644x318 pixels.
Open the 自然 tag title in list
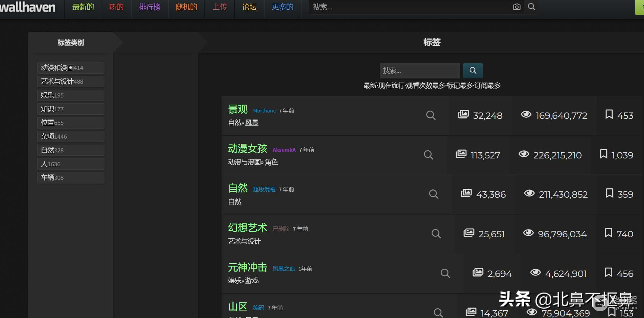point(238,188)
